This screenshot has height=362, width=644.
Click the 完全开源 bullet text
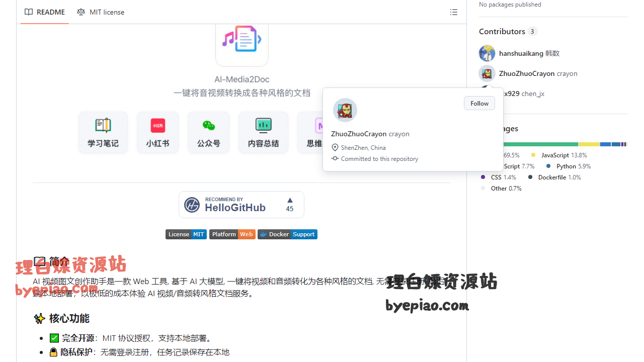(x=78, y=338)
